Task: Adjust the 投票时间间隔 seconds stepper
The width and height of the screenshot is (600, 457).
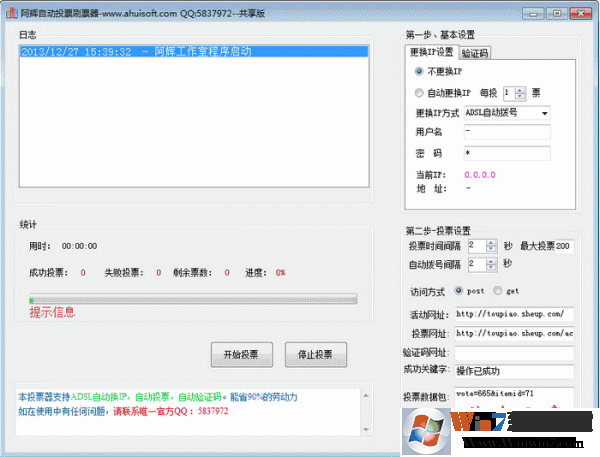Action: 490,246
